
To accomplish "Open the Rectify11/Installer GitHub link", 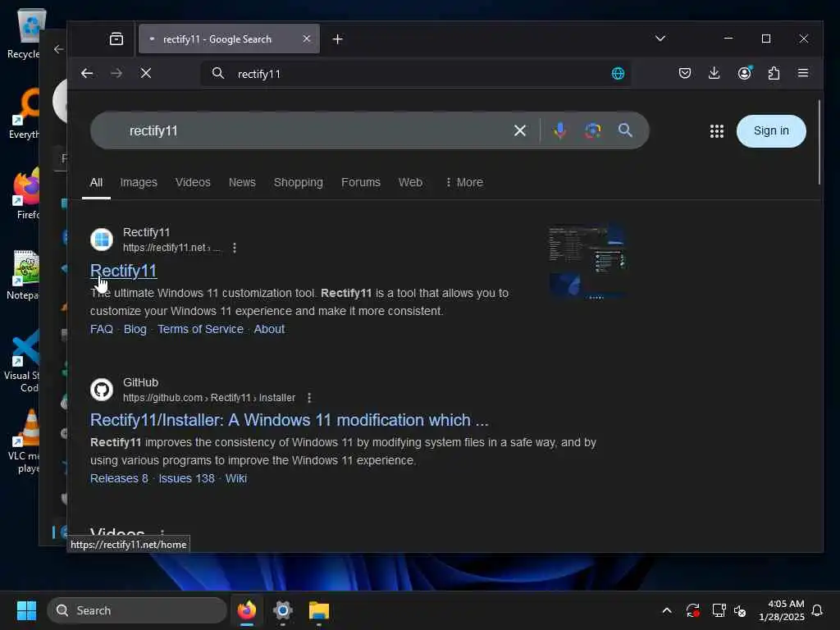I will (x=290, y=420).
